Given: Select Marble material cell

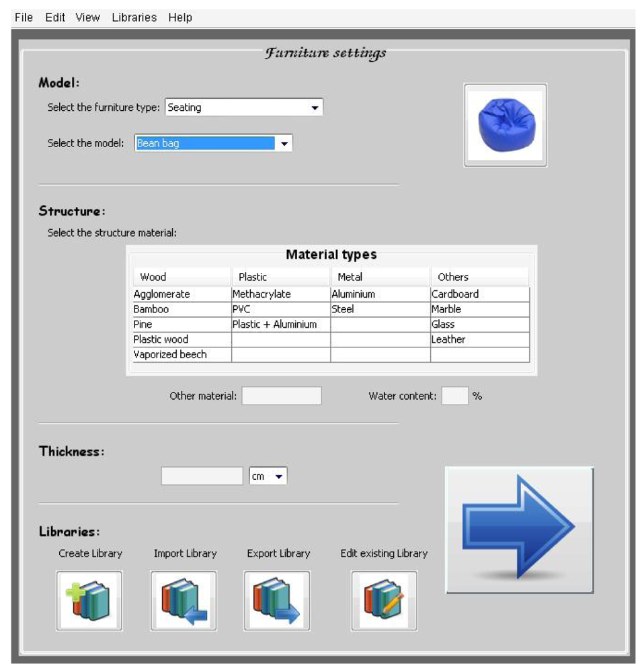Looking at the screenshot, I should click(480, 309).
